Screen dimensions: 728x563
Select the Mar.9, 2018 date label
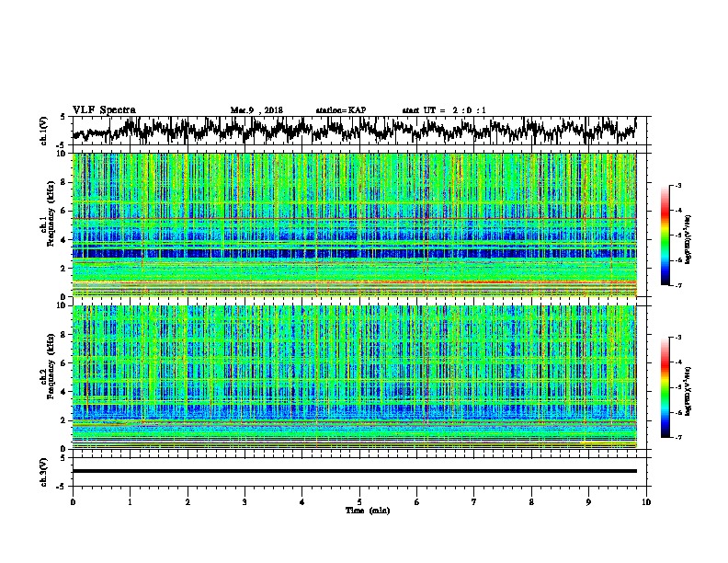(x=256, y=110)
